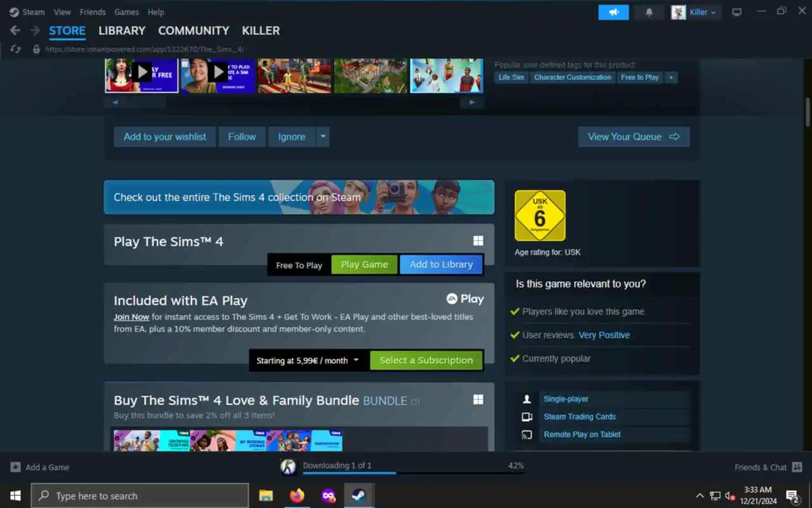The width and height of the screenshot is (812, 508).
Task: Click the Character Customization tag
Action: point(573,77)
